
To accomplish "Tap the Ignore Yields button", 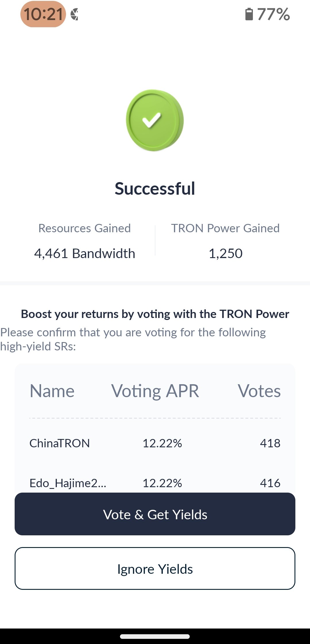I will (155, 569).
